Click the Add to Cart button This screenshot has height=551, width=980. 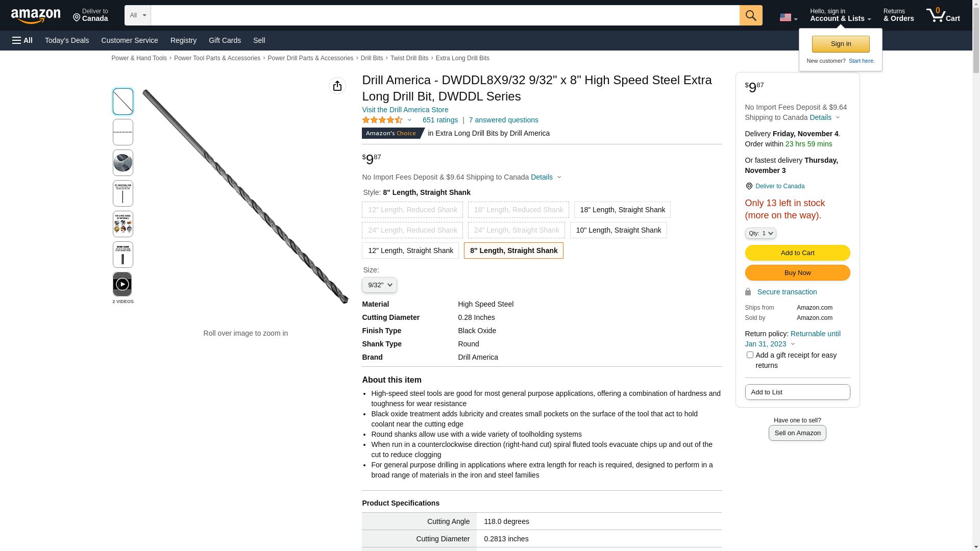(x=797, y=253)
